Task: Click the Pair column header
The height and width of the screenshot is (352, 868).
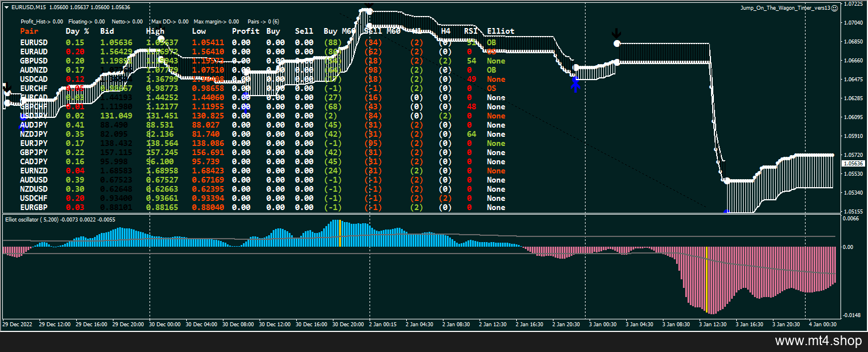Action: coord(29,31)
